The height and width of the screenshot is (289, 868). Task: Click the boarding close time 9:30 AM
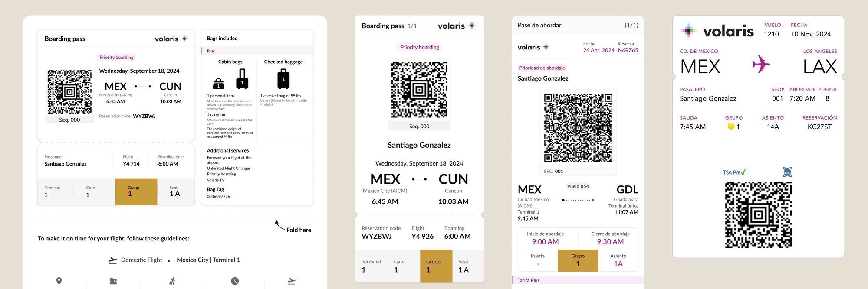point(610,242)
